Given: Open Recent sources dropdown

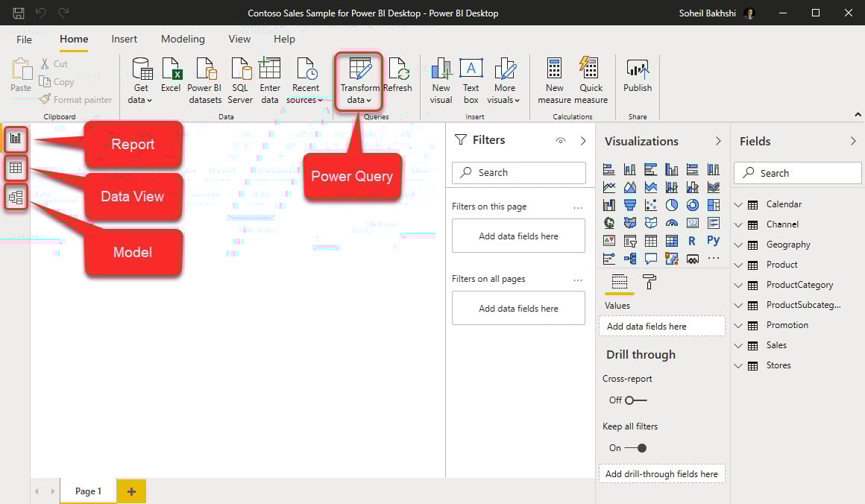Looking at the screenshot, I should point(305,81).
